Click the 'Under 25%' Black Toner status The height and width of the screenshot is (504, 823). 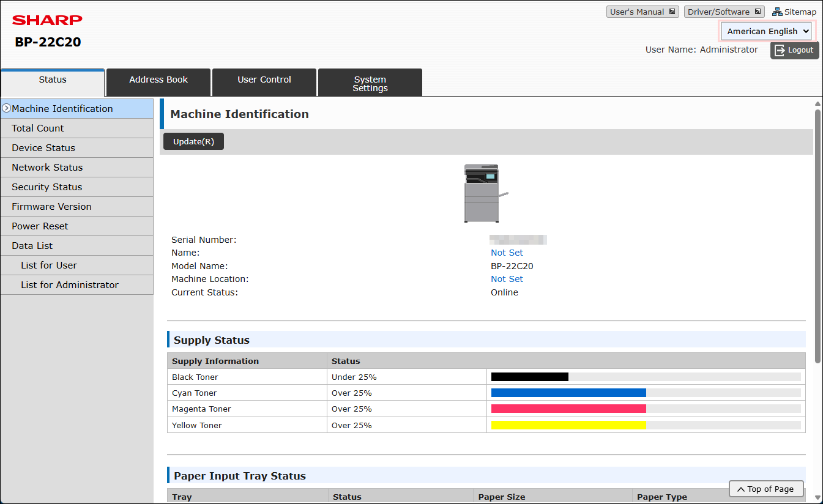pyautogui.click(x=354, y=377)
